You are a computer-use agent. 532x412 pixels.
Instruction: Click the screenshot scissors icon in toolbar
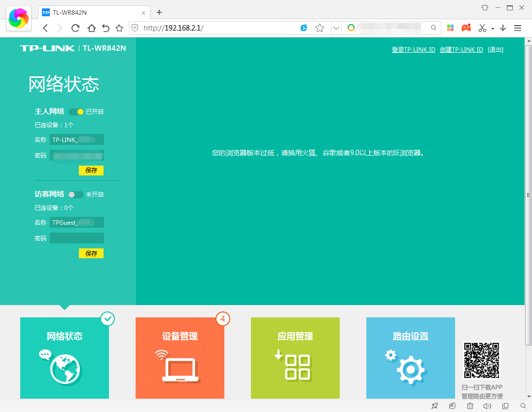pos(482,28)
